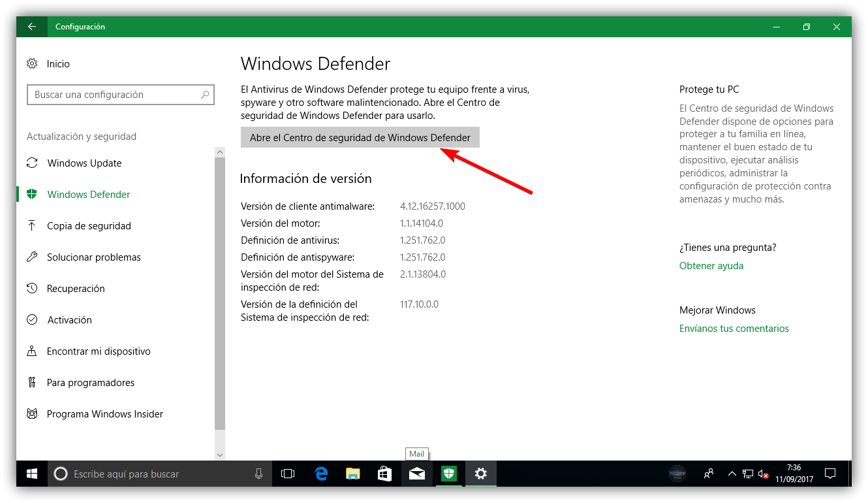Click the sidebar scrollbar down arrow
The height and width of the screenshot is (503, 868).
tap(220, 455)
